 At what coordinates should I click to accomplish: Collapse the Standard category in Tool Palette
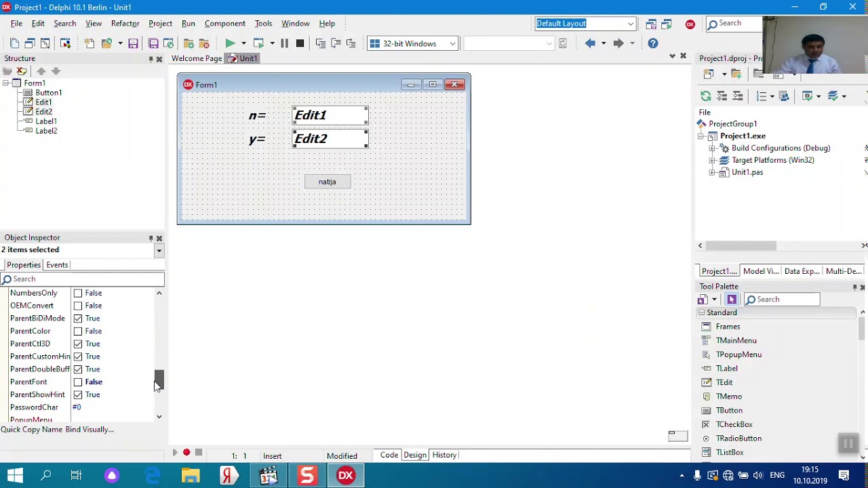pos(702,312)
